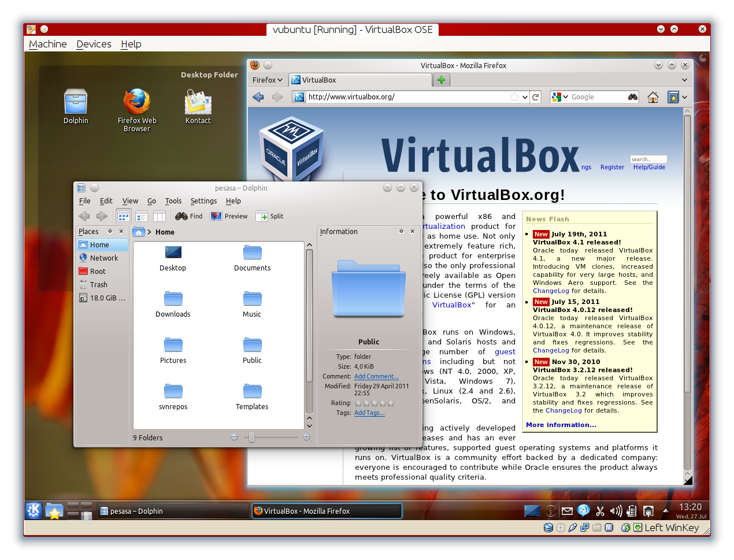Switch Dolphin to columns view mode
This screenshot has width=734, height=560.
160,216
